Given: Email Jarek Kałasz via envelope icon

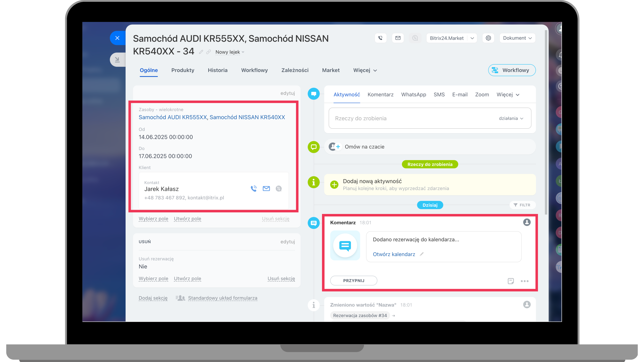Looking at the screenshot, I should coord(266,188).
